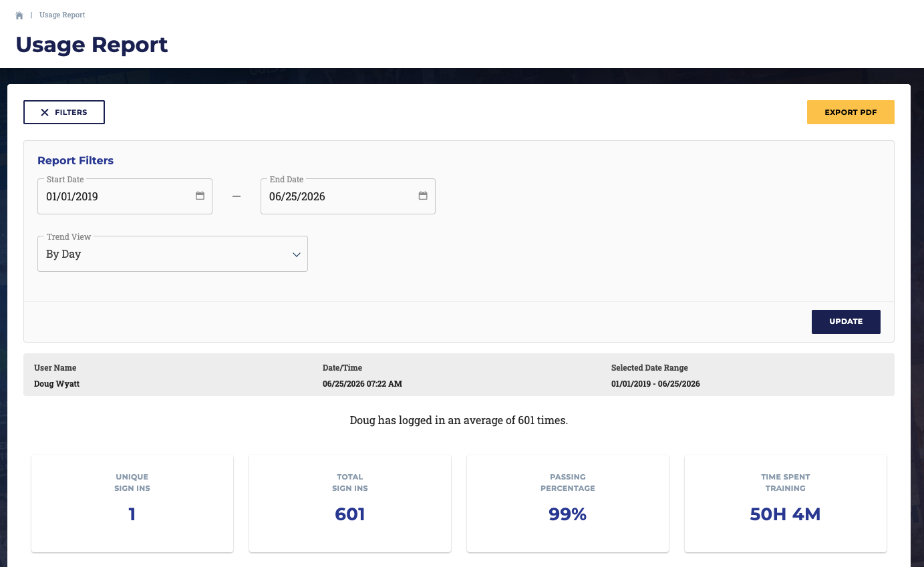Image resolution: width=924 pixels, height=567 pixels.
Task: Click the Total Sign Ins card label
Action: (x=350, y=482)
